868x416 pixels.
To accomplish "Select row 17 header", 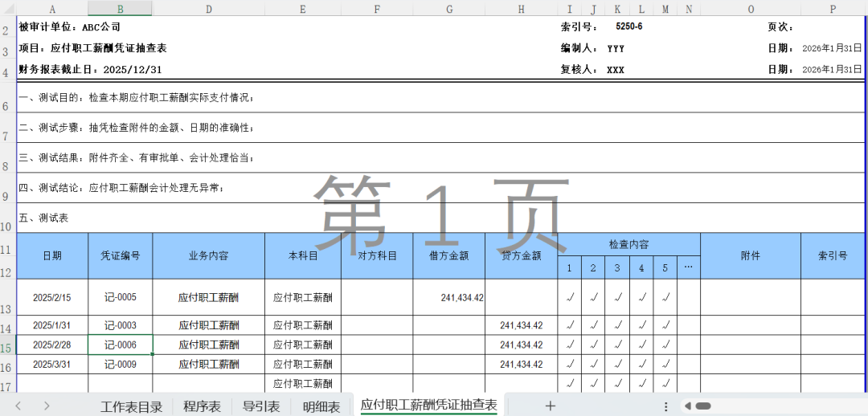I will pos(8,383).
